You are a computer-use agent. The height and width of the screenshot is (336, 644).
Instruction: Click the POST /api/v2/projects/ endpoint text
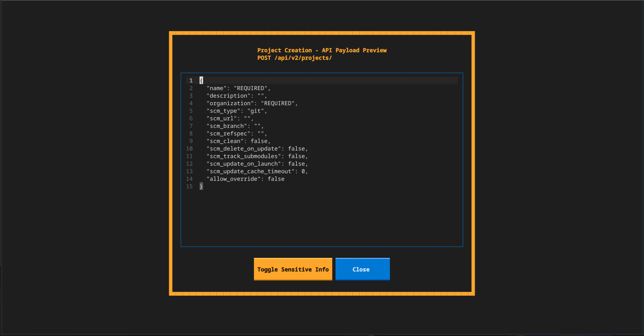pos(294,58)
